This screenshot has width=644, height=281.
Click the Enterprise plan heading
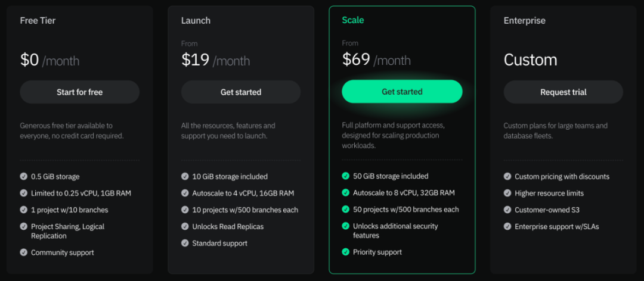(524, 21)
